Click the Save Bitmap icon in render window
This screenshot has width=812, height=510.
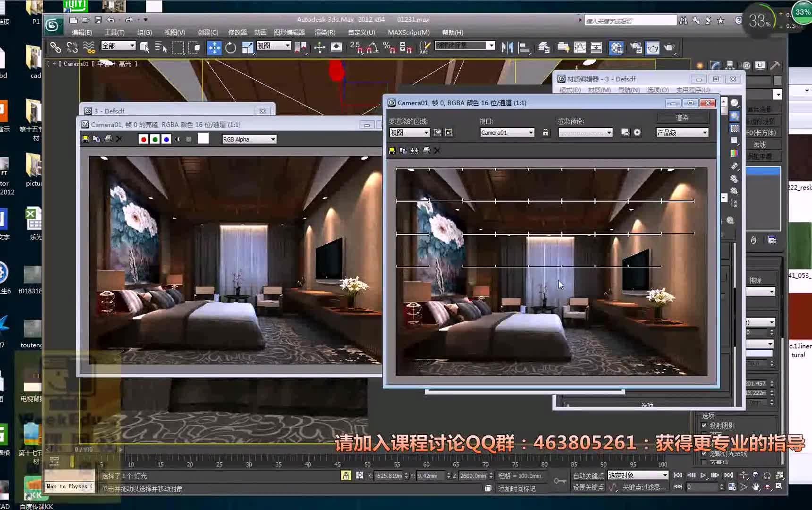(x=85, y=138)
